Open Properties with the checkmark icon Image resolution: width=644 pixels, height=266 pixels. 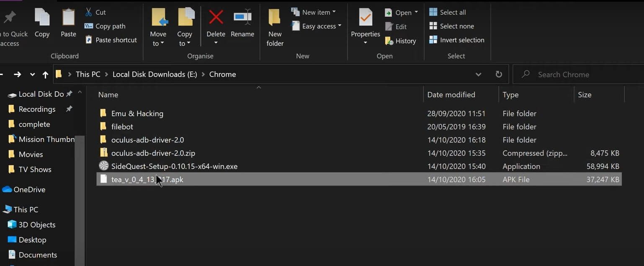[x=365, y=18]
